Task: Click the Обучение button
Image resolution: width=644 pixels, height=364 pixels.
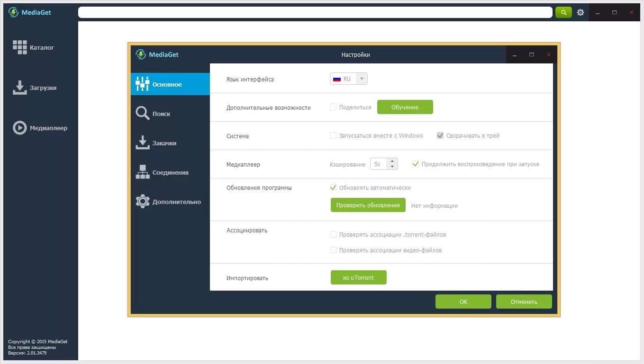Action: tap(405, 107)
